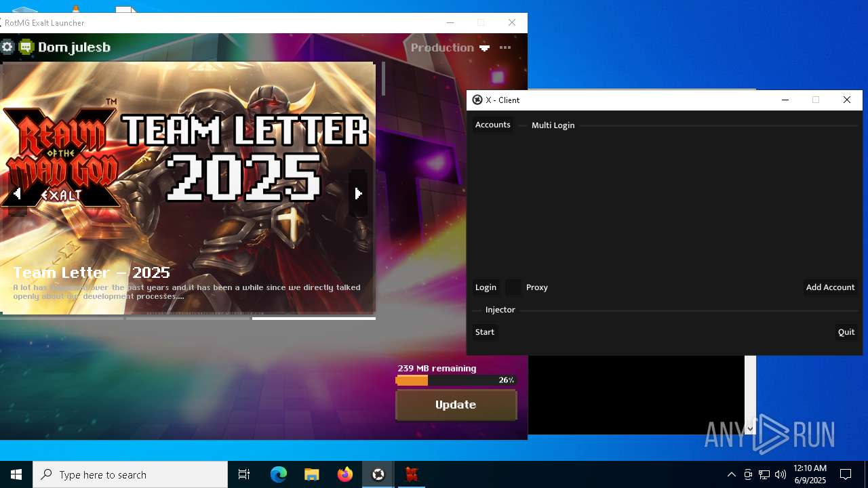
Task: Show the previous news slide with left arrow
Action: pyautogui.click(x=17, y=194)
